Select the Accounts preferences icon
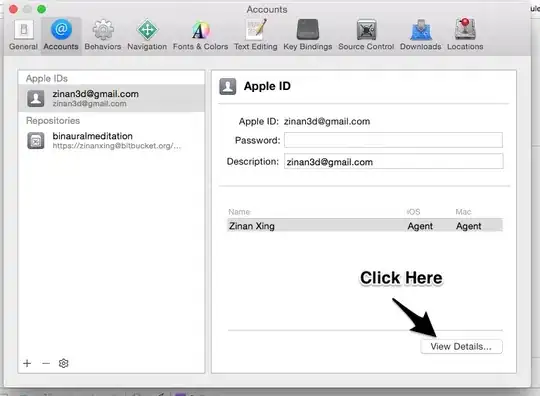The image size is (540, 396). (x=61, y=35)
